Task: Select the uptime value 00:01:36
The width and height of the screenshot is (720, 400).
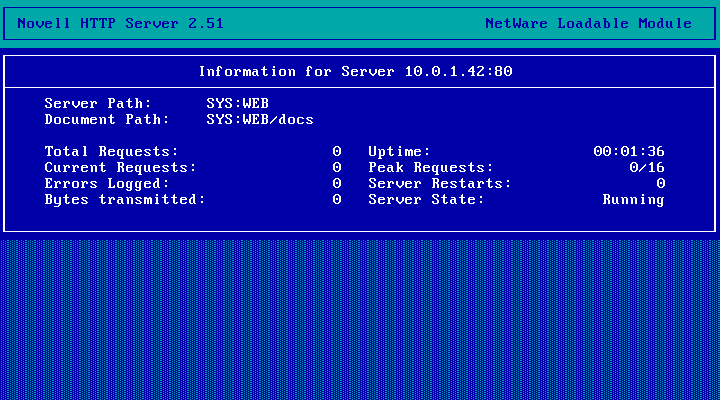Action: [629, 152]
